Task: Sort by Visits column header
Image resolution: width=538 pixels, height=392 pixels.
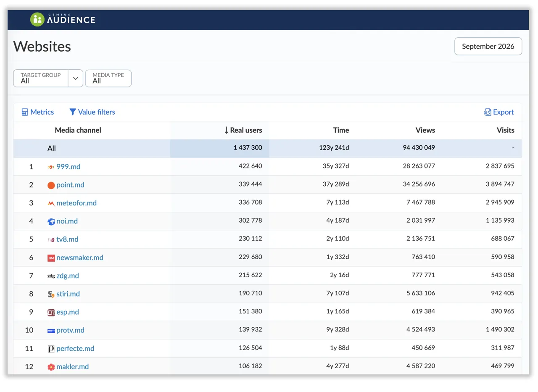Action: point(505,130)
